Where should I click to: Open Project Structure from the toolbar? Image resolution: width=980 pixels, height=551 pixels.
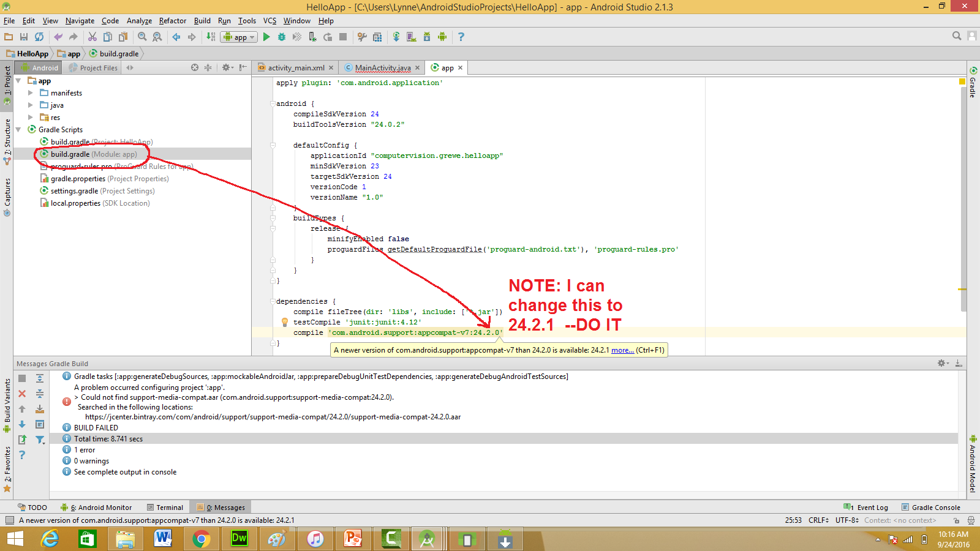(377, 37)
